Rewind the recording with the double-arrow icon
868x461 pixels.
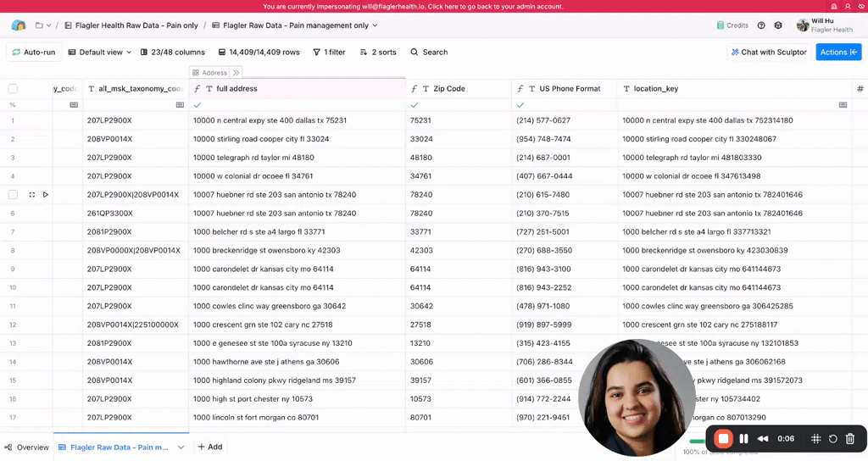coord(763,438)
